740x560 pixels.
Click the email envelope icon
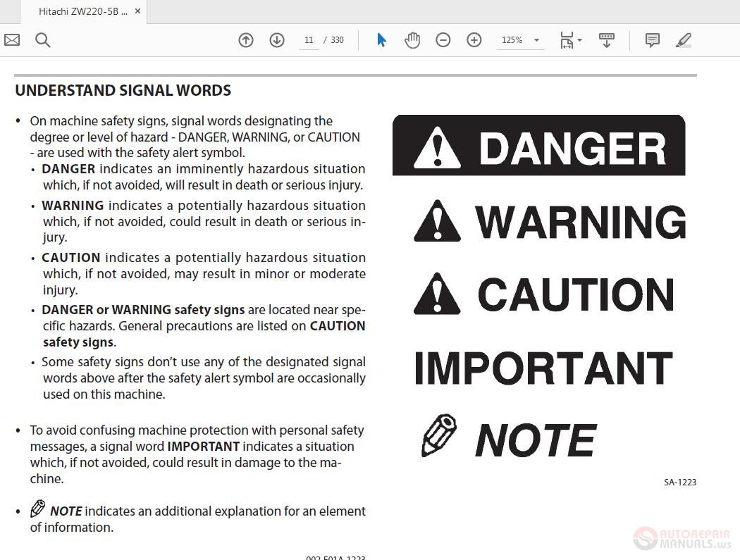point(12,40)
